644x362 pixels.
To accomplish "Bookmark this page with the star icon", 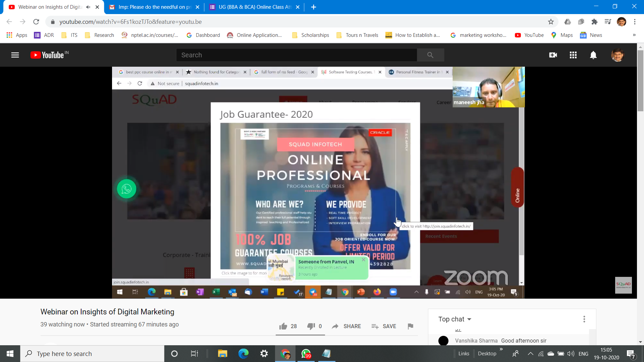I will click(x=551, y=22).
